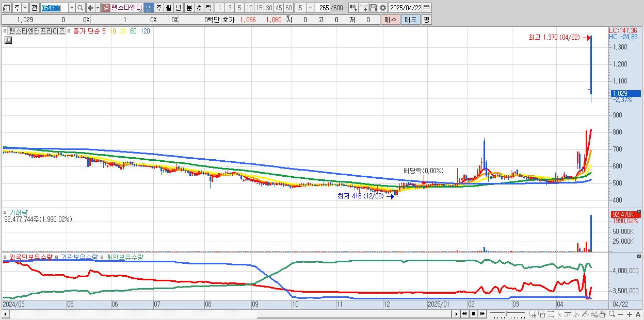Click the play button in chart replay controls
This screenshot has height=320, width=644.
[x=457, y=314]
